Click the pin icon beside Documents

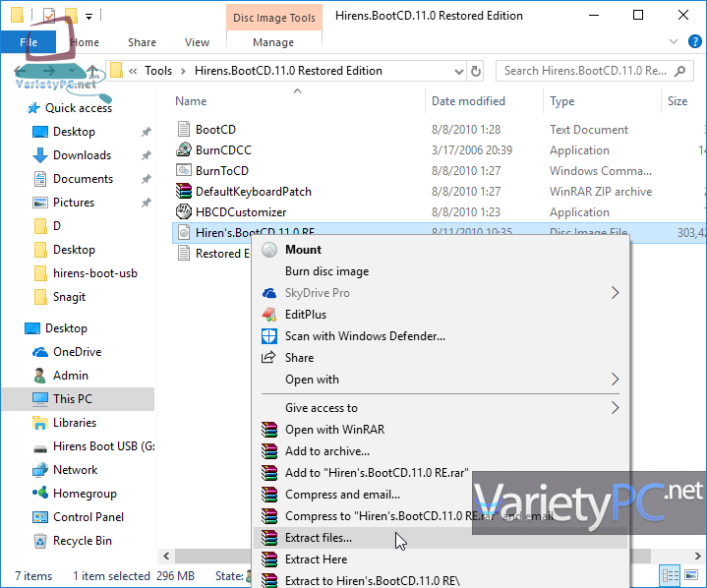pos(147,179)
